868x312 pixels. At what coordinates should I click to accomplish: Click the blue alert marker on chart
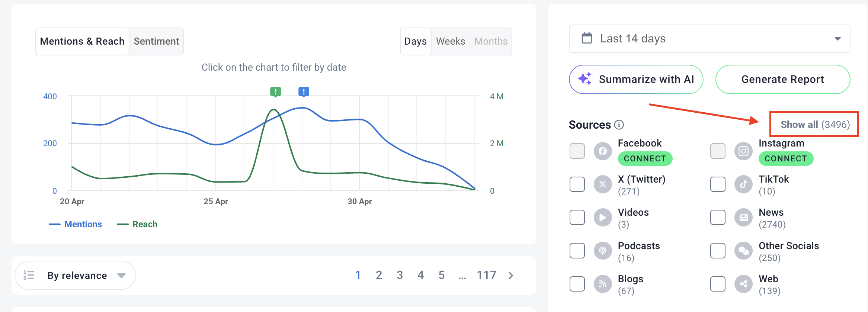(x=304, y=91)
